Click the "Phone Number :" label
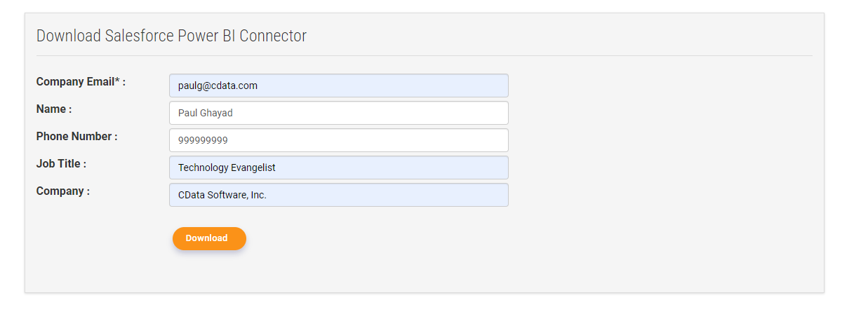 (x=76, y=137)
